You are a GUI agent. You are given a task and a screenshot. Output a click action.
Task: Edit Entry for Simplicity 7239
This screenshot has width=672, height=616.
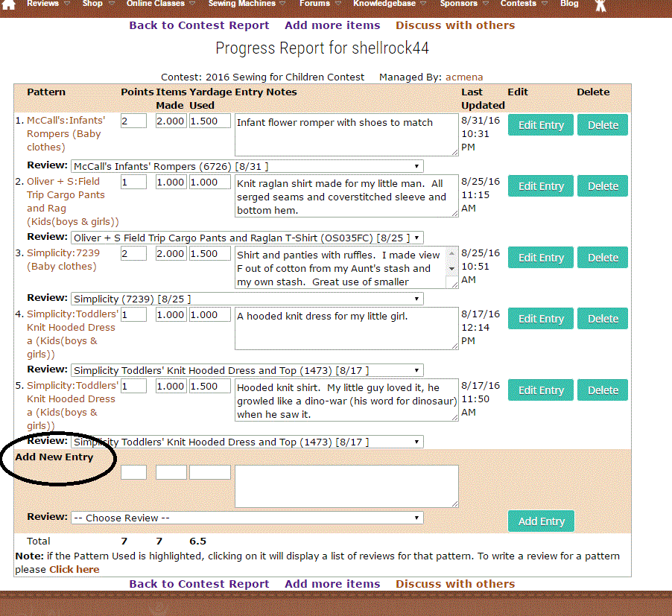[x=541, y=258]
